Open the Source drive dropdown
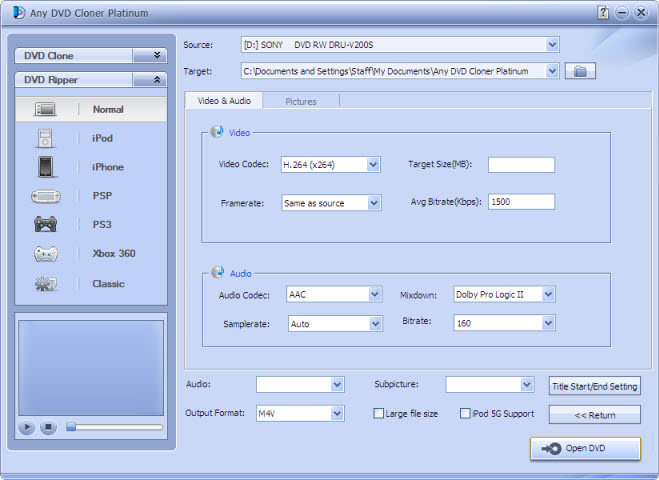This screenshot has width=659, height=480. point(552,45)
